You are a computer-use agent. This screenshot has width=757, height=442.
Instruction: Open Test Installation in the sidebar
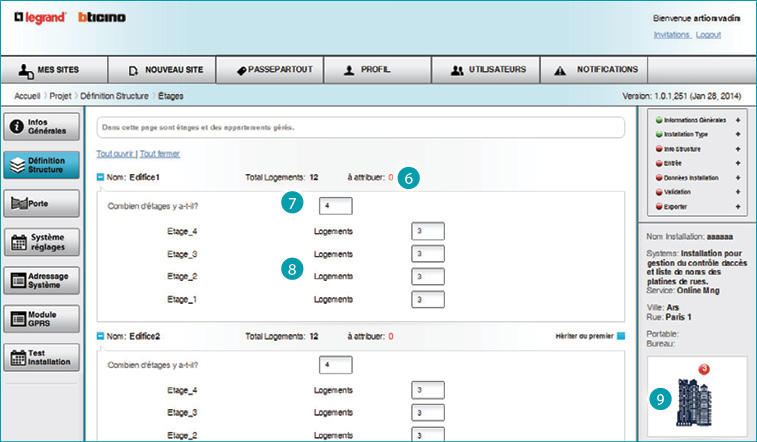43,357
